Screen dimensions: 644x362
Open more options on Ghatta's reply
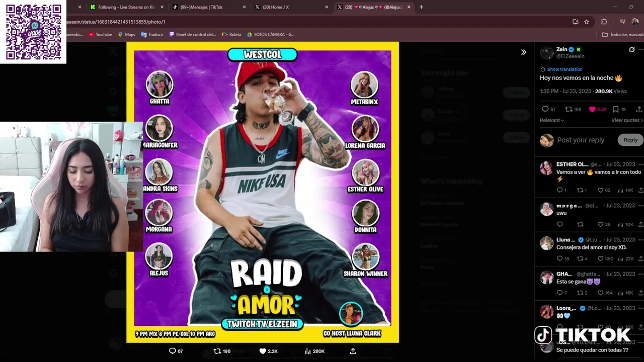click(x=640, y=274)
